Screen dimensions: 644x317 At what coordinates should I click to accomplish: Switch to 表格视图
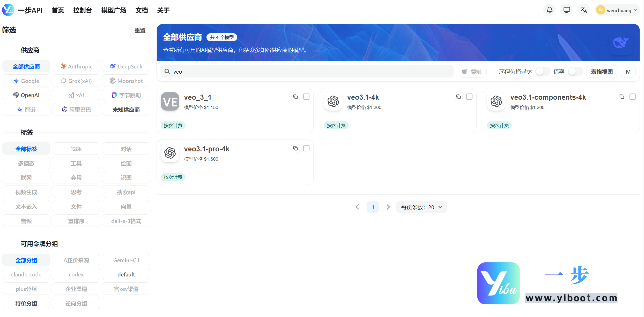click(602, 72)
